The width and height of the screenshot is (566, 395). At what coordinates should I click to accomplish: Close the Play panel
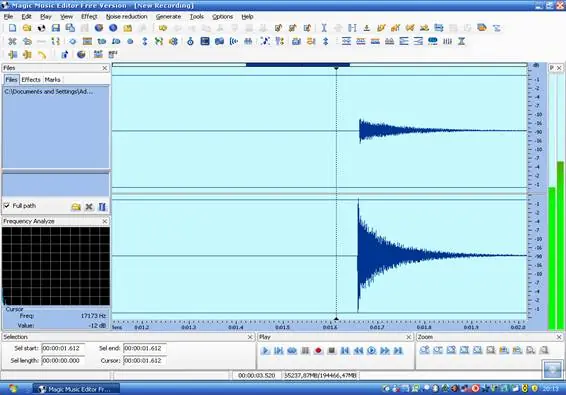(409, 337)
